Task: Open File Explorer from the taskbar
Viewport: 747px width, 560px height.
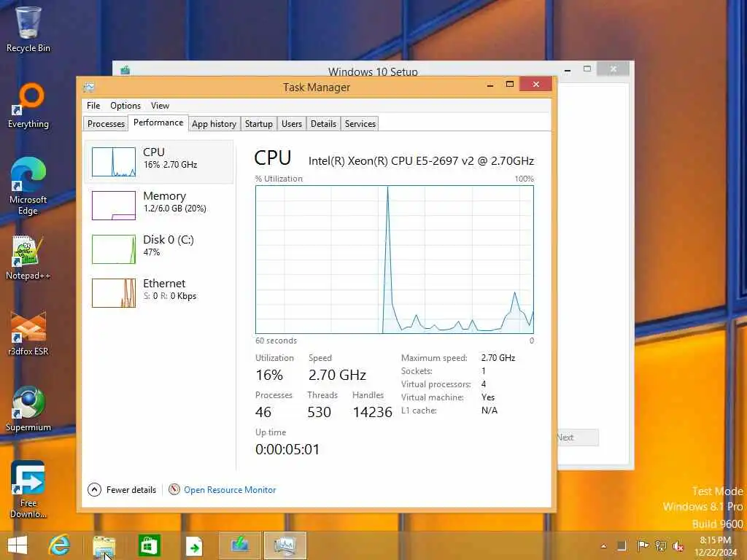Action: tap(104, 545)
